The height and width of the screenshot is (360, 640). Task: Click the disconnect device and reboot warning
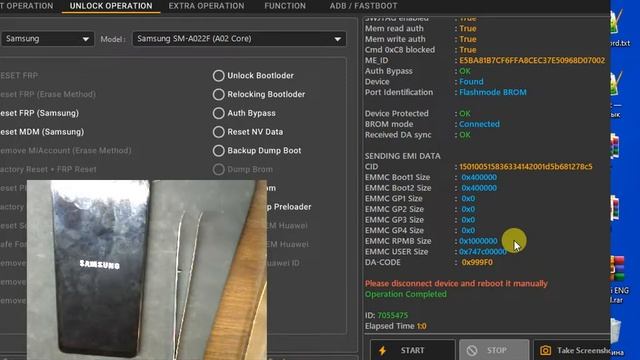(456, 283)
